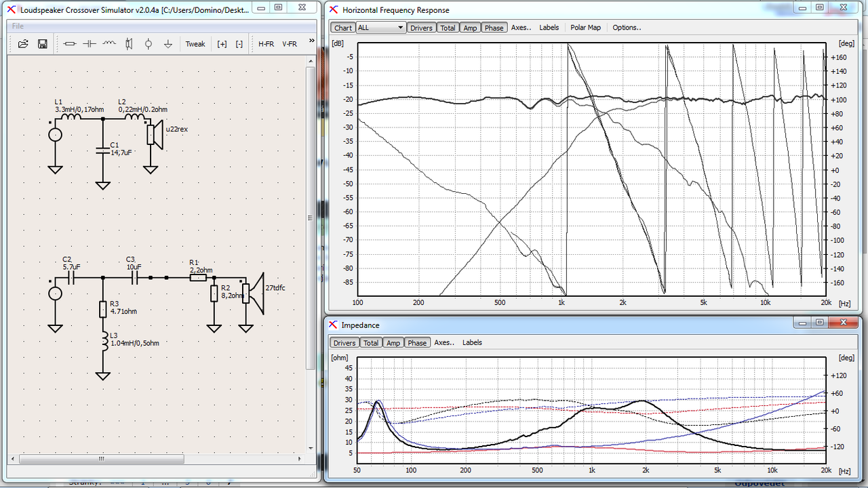
Task: Toggle Phase display in frequency response
Action: 494,28
